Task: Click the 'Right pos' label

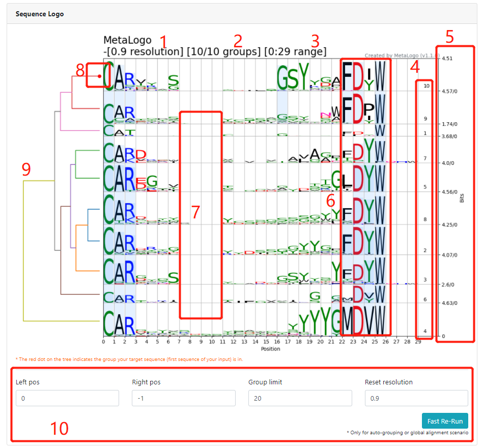Action: click(x=146, y=382)
